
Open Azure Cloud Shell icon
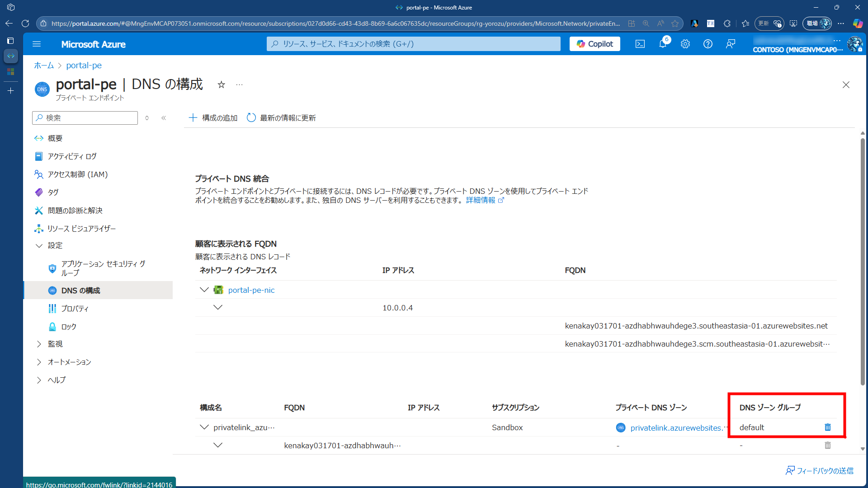[x=640, y=44]
